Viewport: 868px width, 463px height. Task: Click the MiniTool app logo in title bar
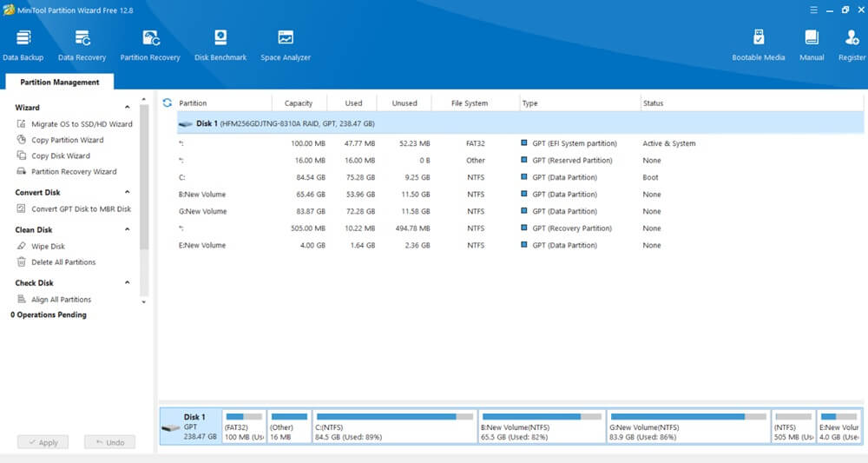[x=9, y=10]
